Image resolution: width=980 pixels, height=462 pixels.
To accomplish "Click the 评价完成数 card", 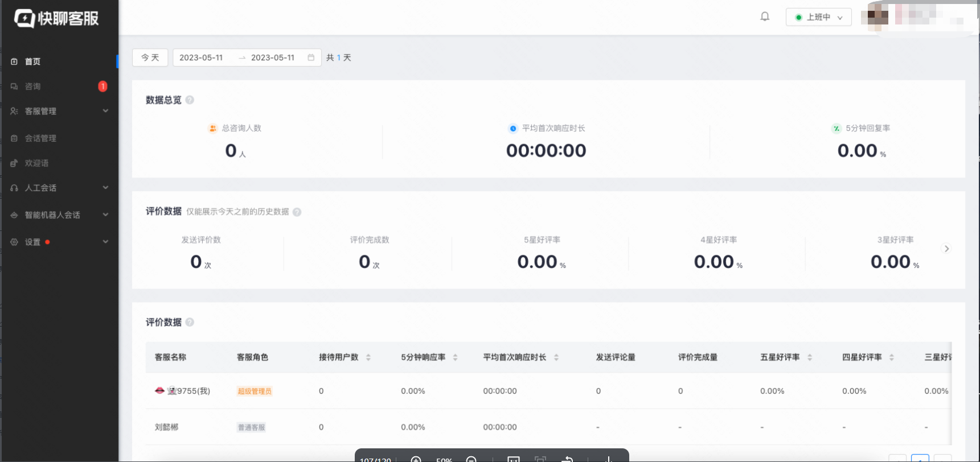I will 369,254.
